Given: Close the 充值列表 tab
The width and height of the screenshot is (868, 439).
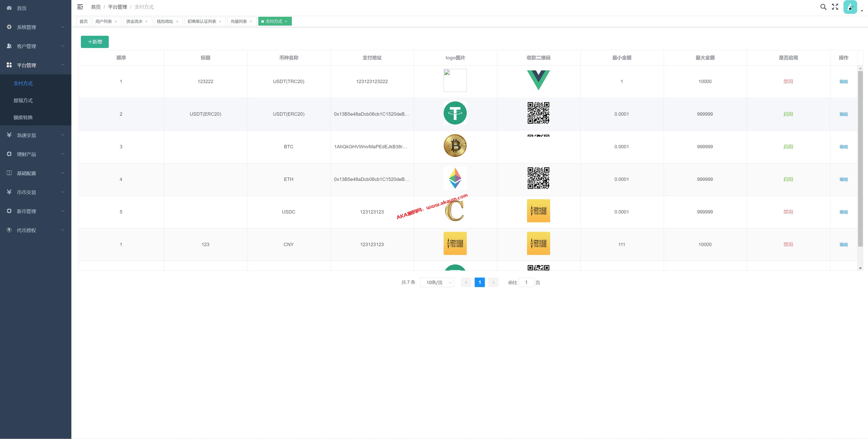Looking at the screenshot, I should [x=251, y=22].
